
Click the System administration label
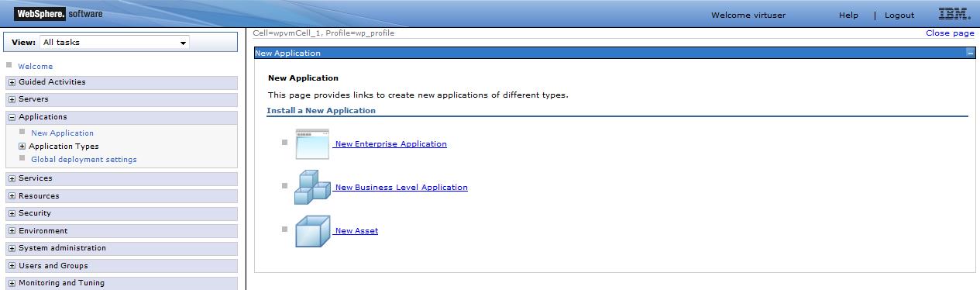tap(62, 248)
